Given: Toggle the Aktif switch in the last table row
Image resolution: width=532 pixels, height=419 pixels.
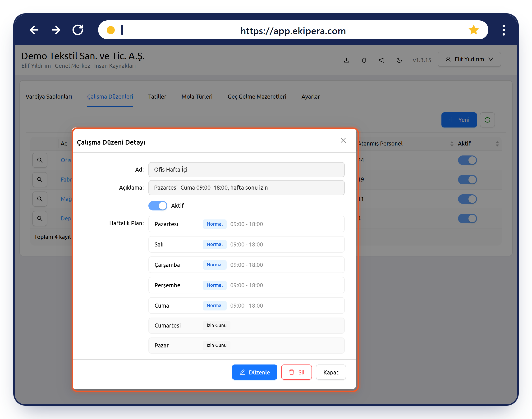Looking at the screenshot, I should 467,218.
